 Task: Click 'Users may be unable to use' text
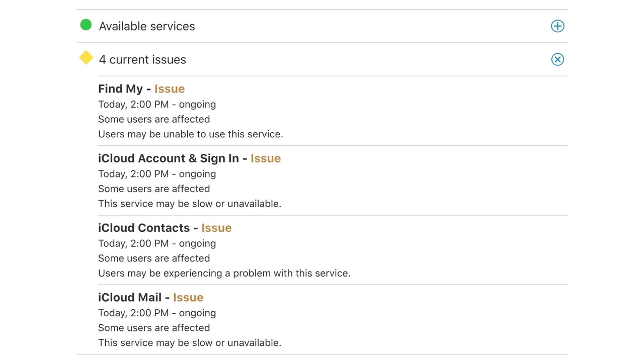point(190,134)
